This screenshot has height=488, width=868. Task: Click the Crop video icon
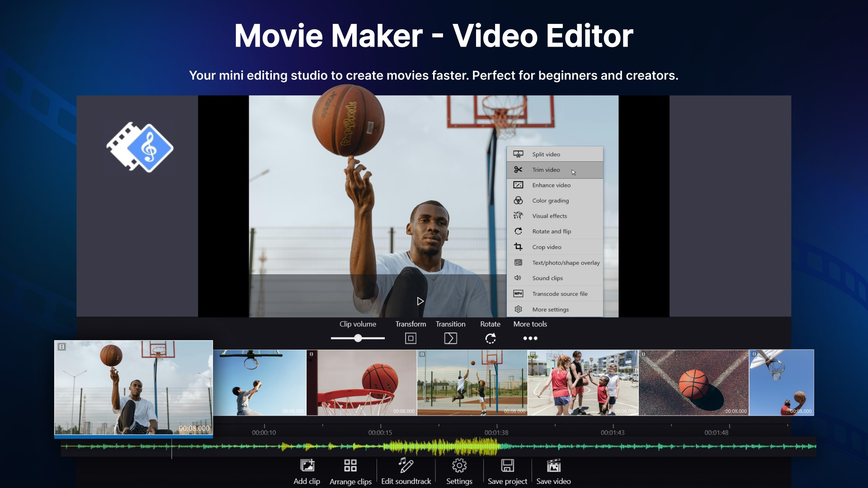point(518,247)
